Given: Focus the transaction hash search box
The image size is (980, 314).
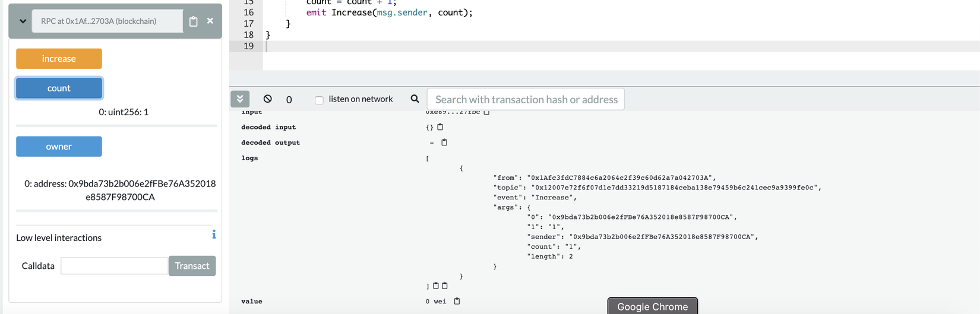Looking at the screenshot, I should point(526,100).
